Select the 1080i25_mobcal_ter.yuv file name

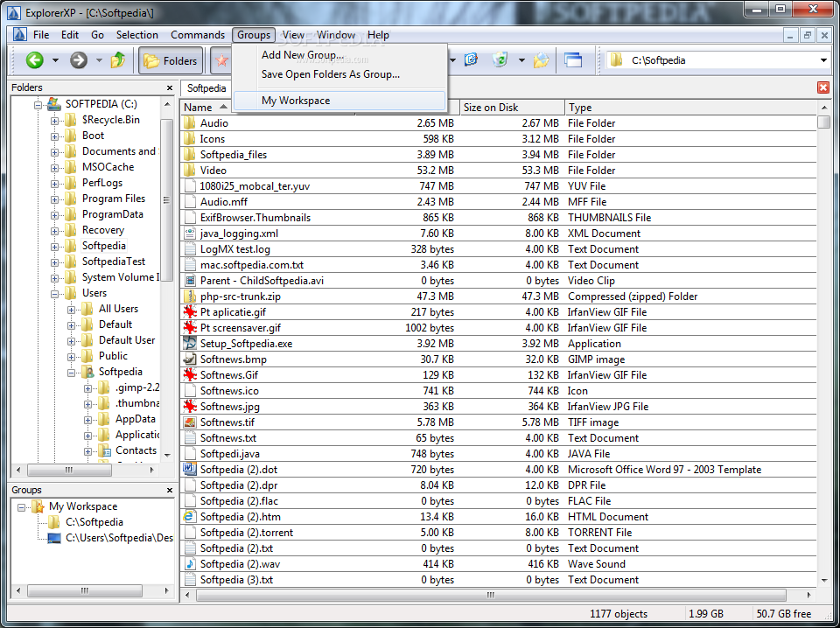coord(255,186)
